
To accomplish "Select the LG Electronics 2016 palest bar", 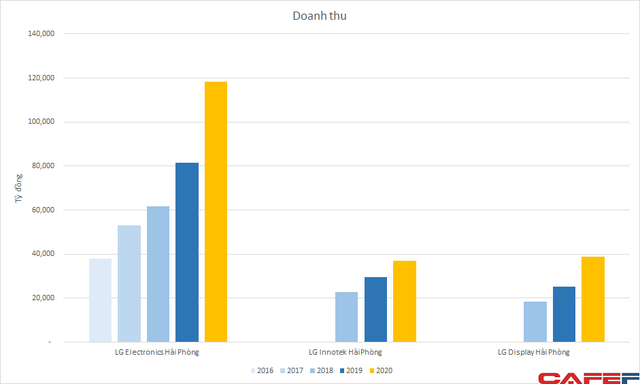I will 100,300.
